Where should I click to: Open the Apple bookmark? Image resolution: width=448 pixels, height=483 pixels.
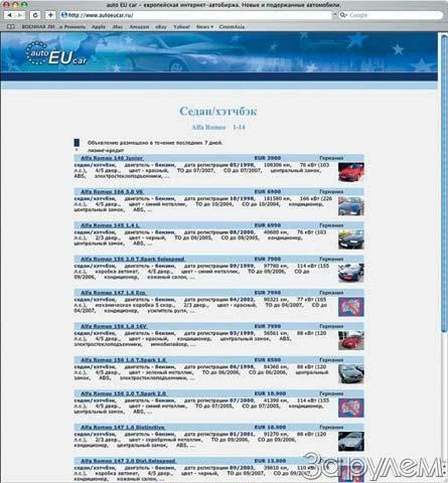point(98,27)
